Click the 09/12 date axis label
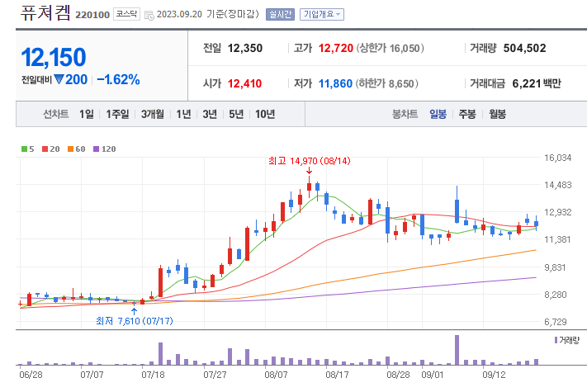The height and width of the screenshot is (392, 587). coord(494,375)
